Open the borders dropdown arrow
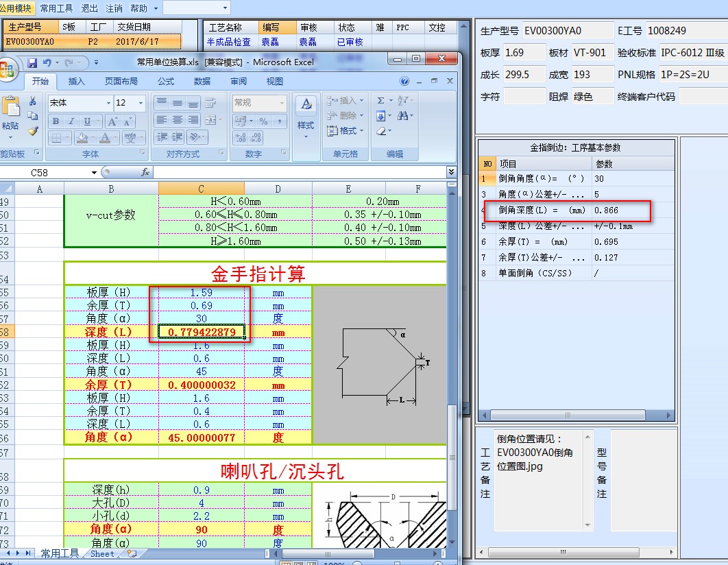This screenshot has width=728, height=565. pyautogui.click(x=68, y=137)
